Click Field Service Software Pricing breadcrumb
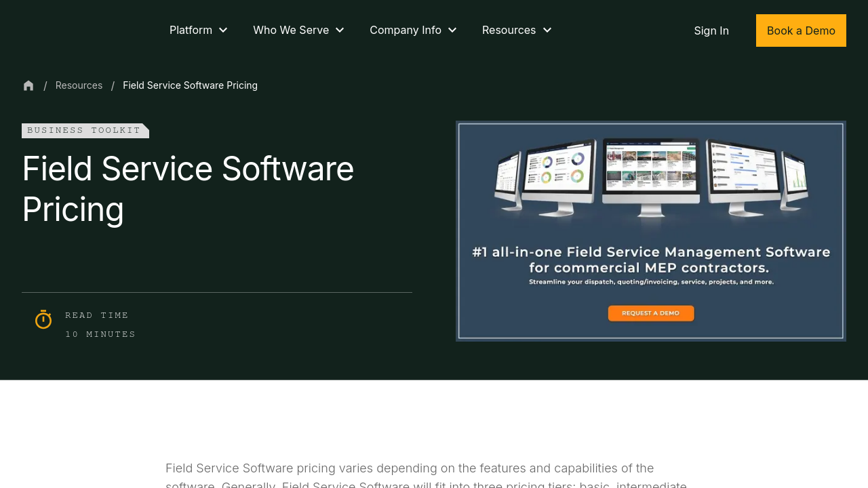This screenshot has width=868, height=488. [190, 85]
